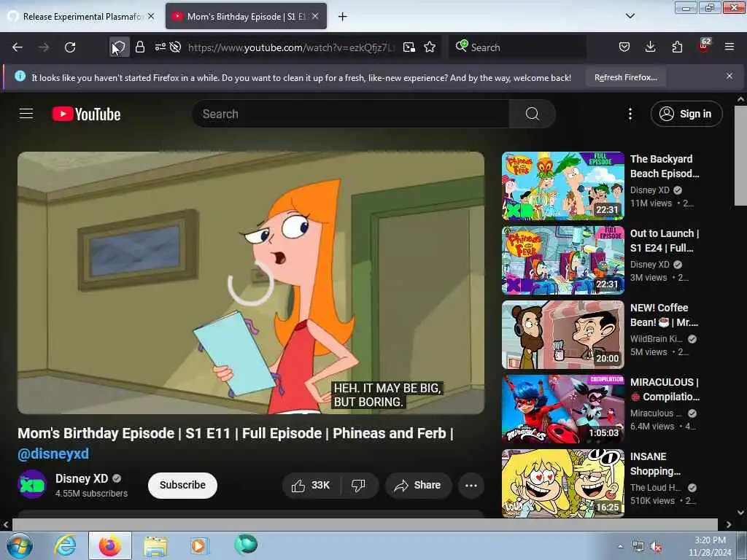Save to Pocket icon in toolbar
747x560 pixels.
click(x=624, y=47)
